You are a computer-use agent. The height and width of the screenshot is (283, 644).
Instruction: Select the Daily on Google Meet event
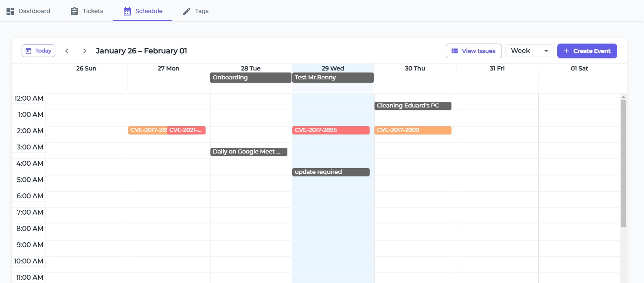(x=249, y=152)
